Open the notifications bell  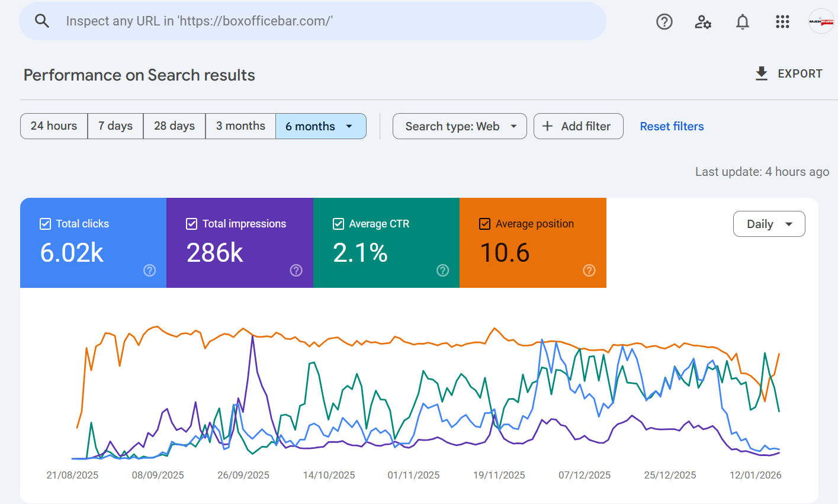coord(742,22)
